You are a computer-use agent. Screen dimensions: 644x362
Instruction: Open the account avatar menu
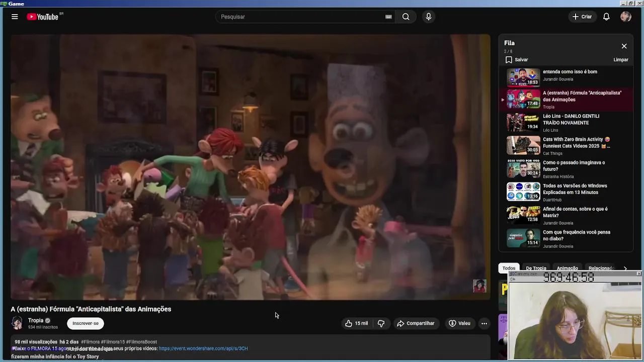click(x=626, y=17)
